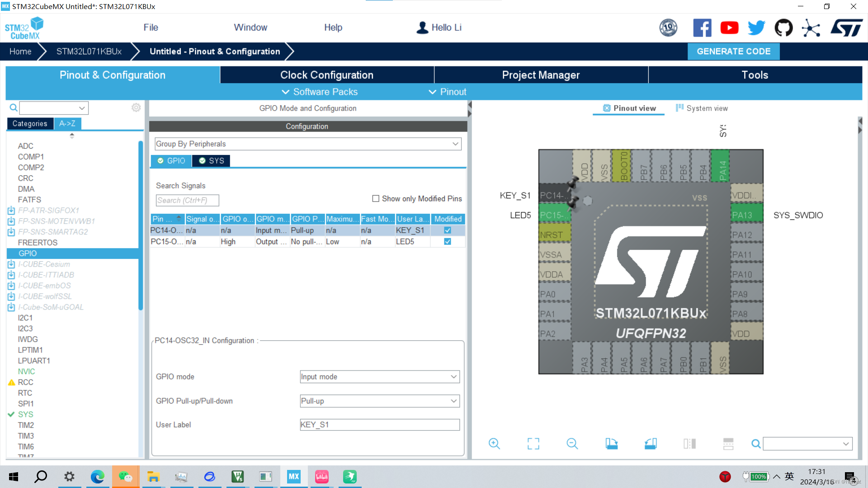Open the File menu
Screen dimensions: 868x488
151,28
